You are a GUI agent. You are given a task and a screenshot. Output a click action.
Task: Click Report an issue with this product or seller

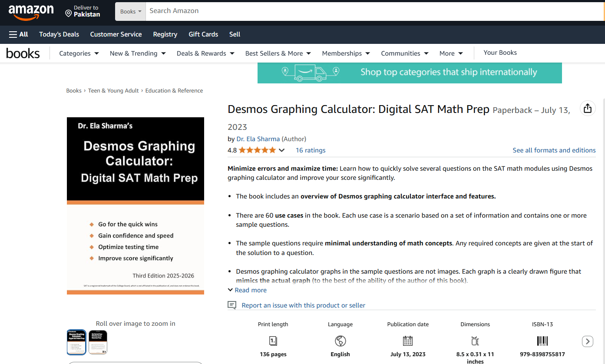(303, 305)
